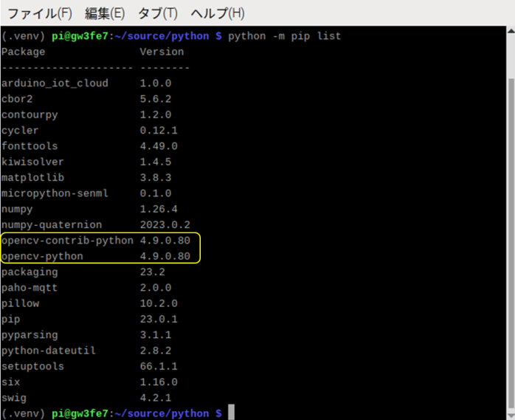Viewport: 515px width, 420px height.
Task: Click the swig version 4.2.1
Action: click(156, 398)
